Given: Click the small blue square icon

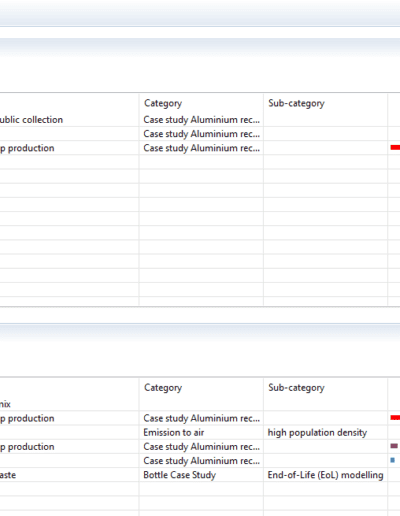Looking at the screenshot, I should 393,460.
